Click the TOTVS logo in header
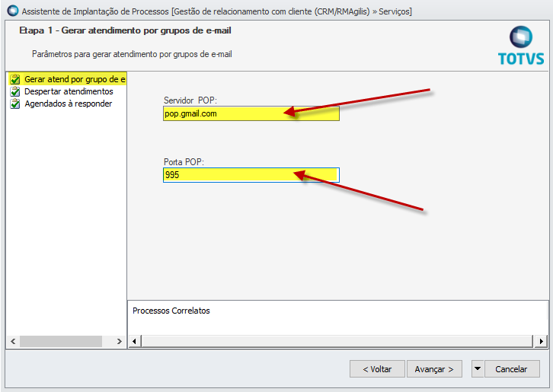553x392 pixels. pyautogui.click(x=521, y=46)
